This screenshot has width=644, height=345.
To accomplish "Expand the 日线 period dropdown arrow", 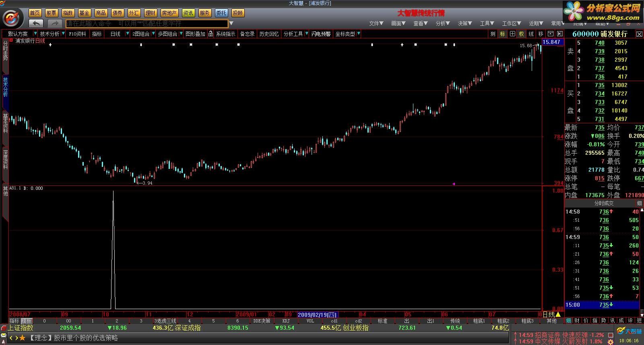I will pos(128,33).
